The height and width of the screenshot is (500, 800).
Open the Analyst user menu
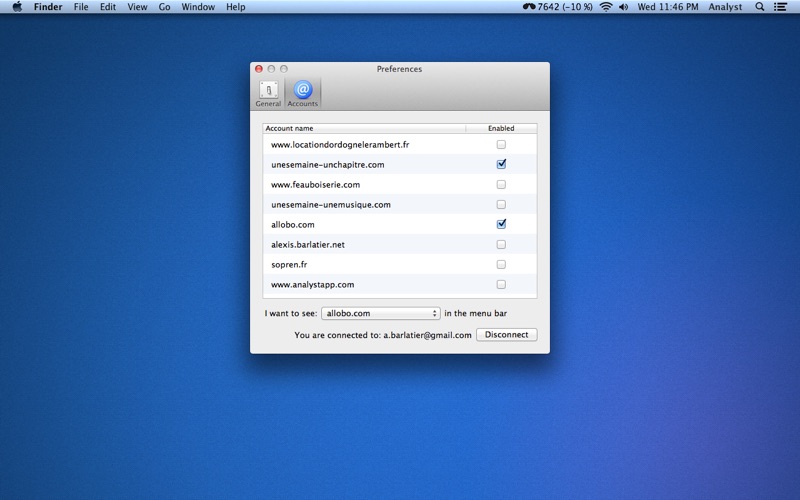(725, 7)
